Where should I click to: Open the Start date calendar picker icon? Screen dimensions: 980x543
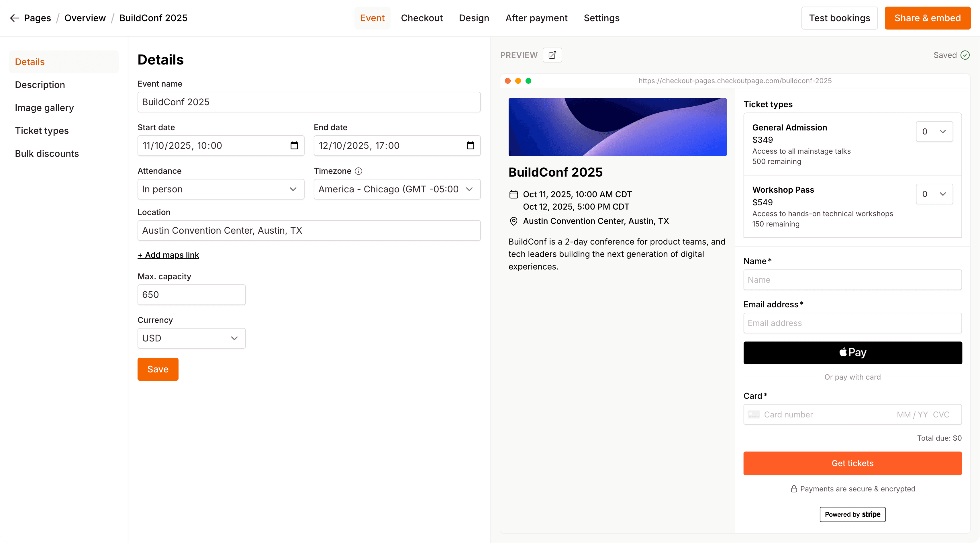coord(294,145)
